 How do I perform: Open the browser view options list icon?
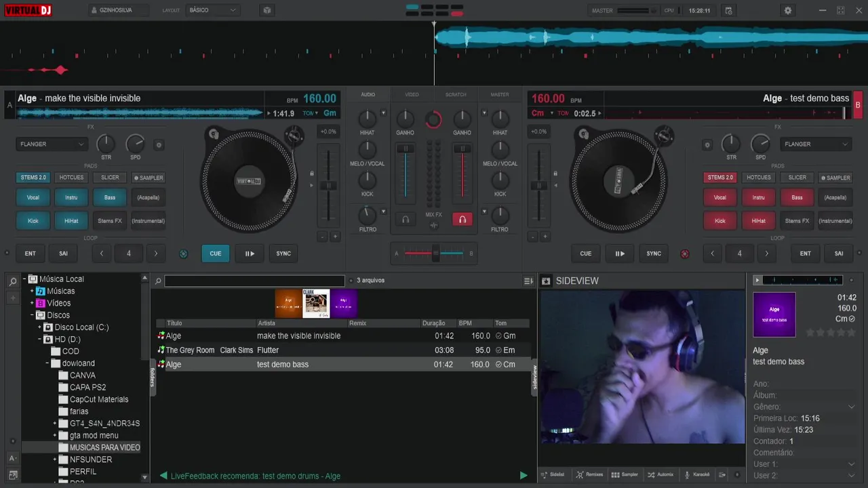tap(528, 281)
